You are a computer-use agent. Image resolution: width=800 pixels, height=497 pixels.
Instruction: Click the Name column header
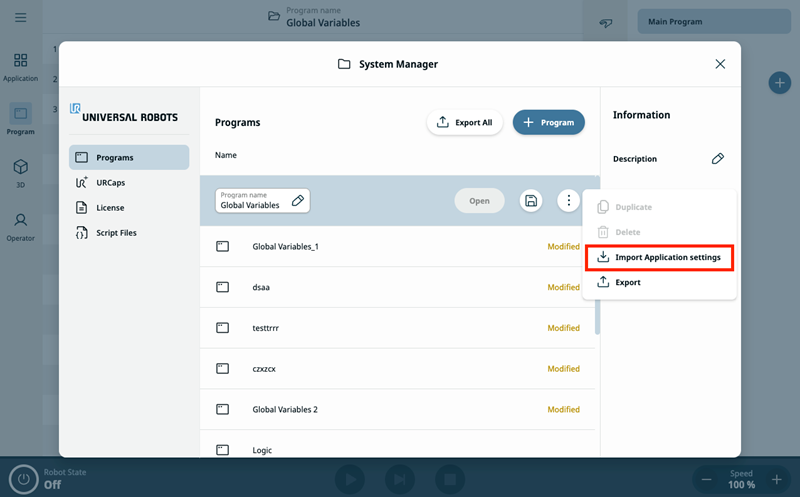tap(226, 155)
